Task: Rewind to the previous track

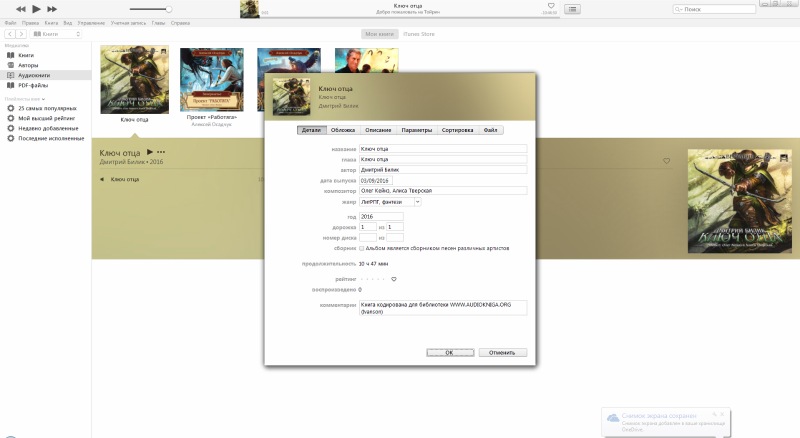Action: 21,9
